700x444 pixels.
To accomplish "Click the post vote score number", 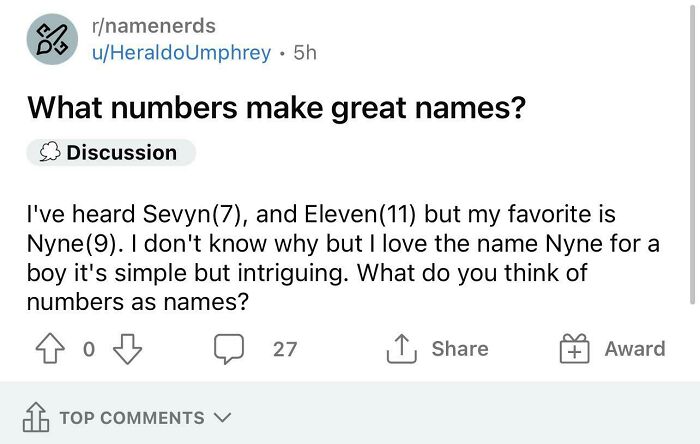I will click(88, 349).
